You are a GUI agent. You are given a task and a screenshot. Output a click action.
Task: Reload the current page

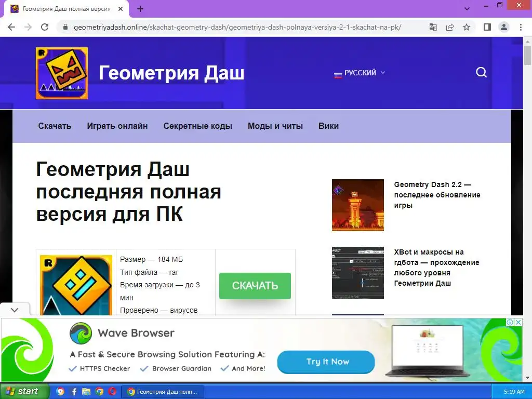pyautogui.click(x=45, y=27)
